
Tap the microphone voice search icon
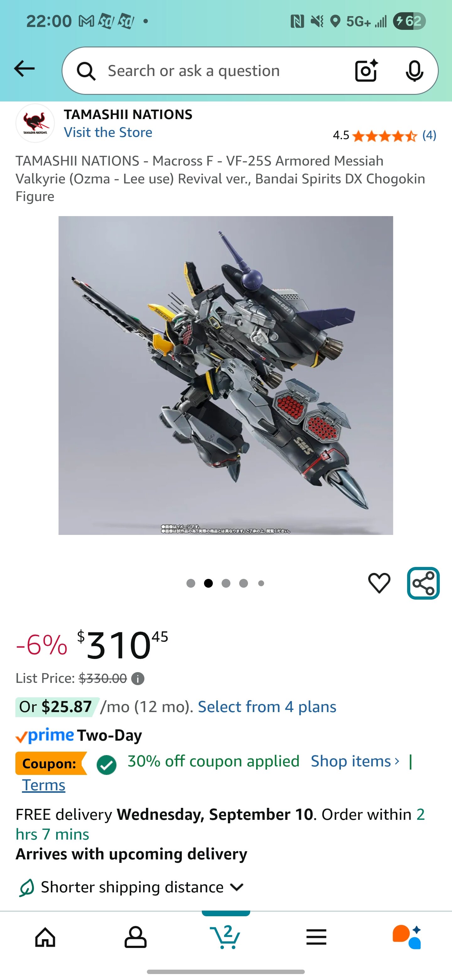414,71
